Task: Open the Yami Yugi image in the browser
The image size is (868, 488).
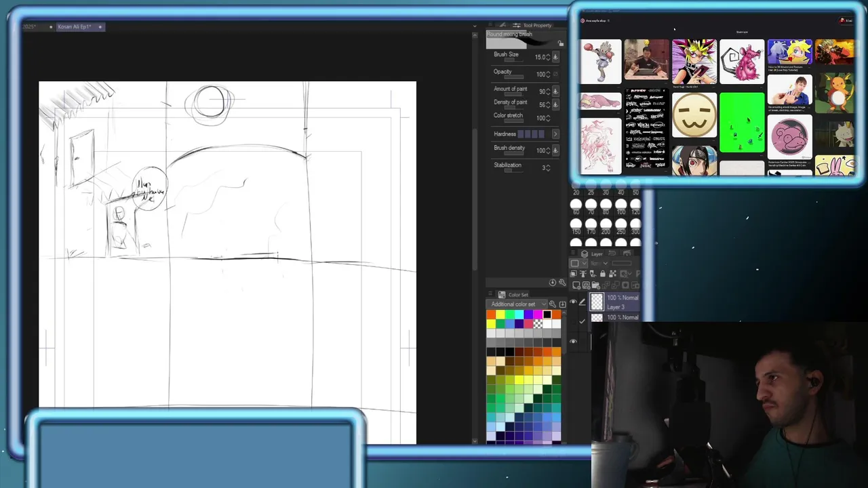Action: [694, 62]
